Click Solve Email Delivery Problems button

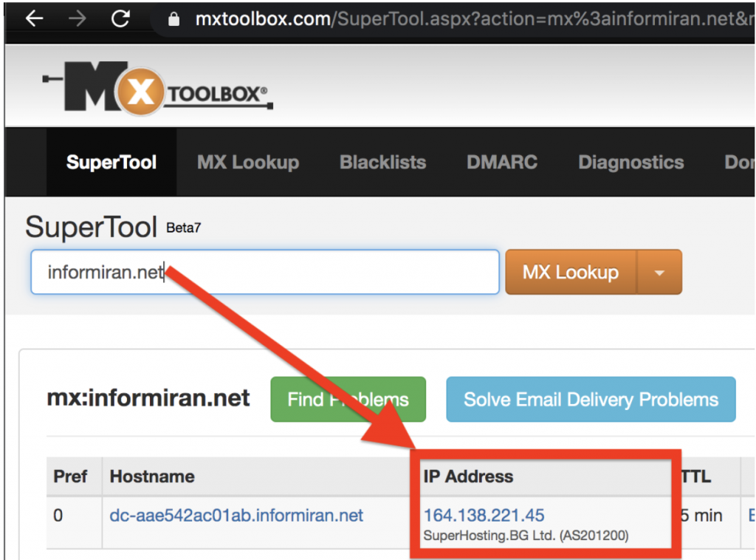click(x=591, y=400)
